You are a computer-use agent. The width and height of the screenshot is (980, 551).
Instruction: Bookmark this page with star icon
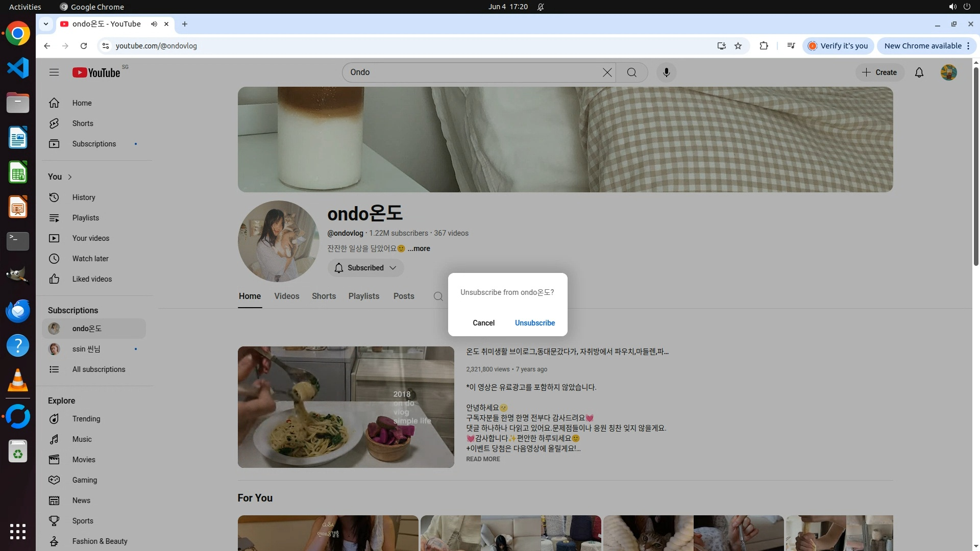(738, 46)
